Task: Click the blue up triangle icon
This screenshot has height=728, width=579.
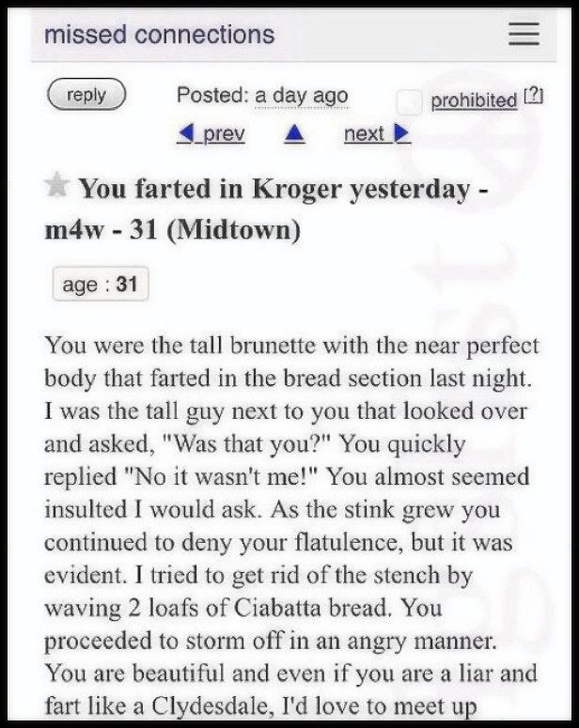Action: coord(294,134)
